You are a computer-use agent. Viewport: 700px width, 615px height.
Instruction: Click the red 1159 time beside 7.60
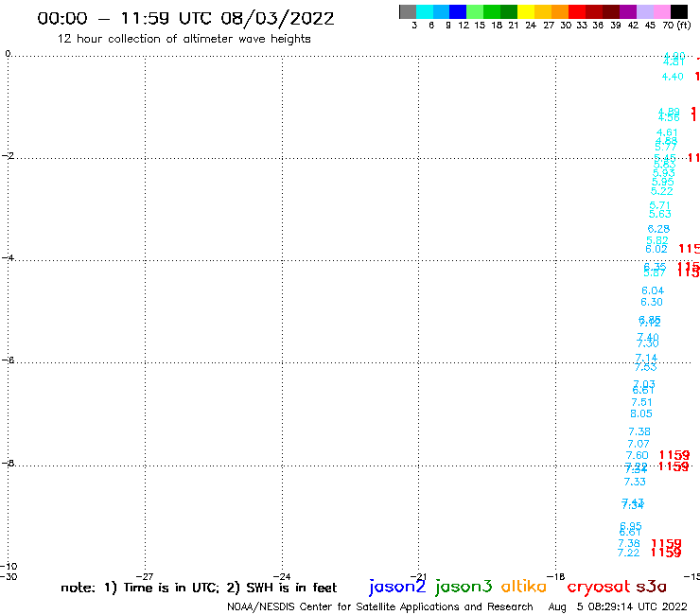[x=674, y=455]
